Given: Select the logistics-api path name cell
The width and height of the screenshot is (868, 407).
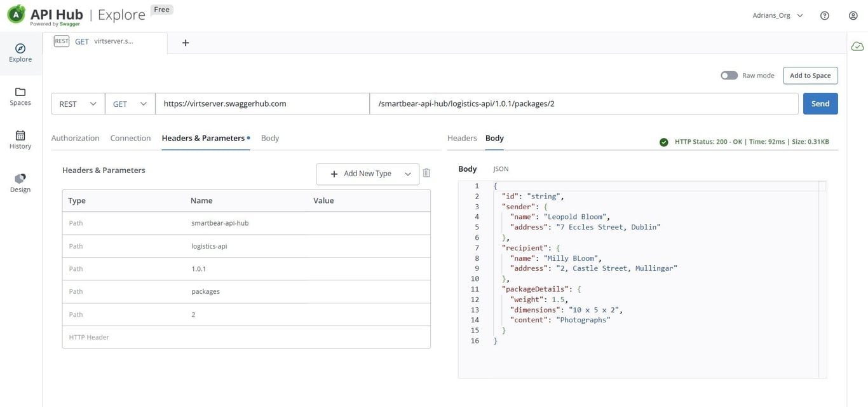Looking at the screenshot, I should click(209, 246).
